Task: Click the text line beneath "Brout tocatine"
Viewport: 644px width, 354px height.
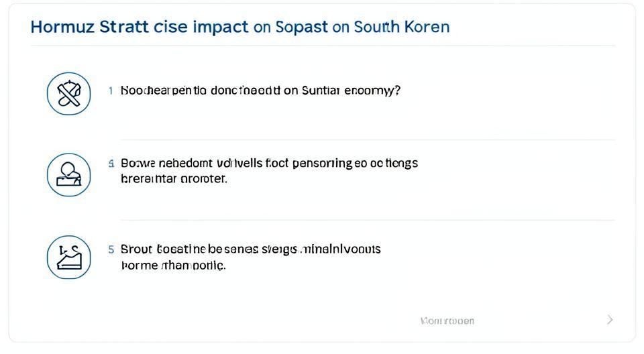Action: [173, 265]
